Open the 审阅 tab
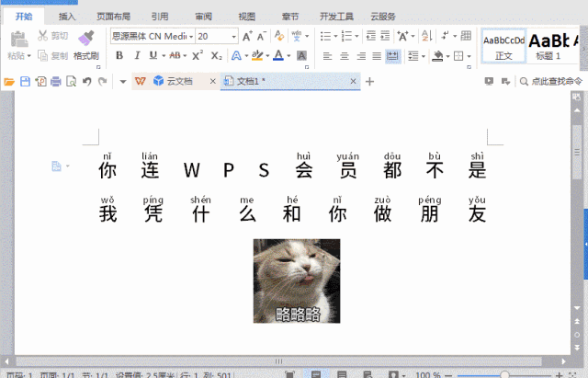Screen dimensions: 588x378 coord(203,17)
